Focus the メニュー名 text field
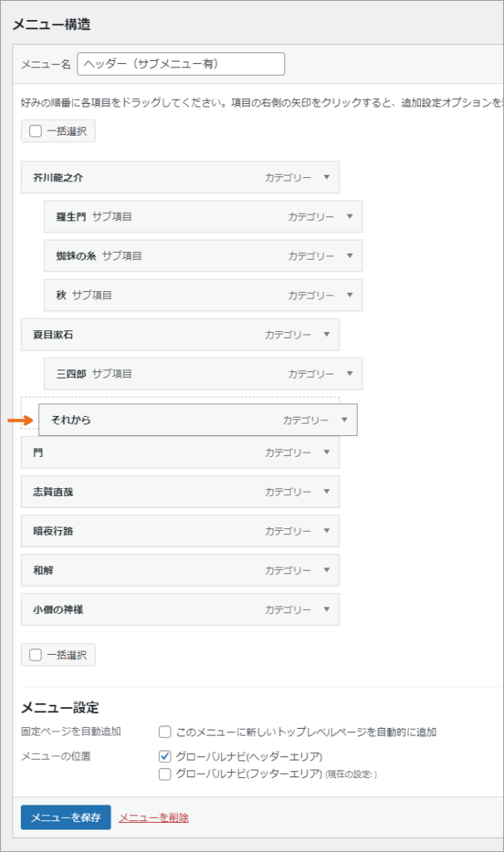This screenshot has height=852, width=504. [180, 64]
